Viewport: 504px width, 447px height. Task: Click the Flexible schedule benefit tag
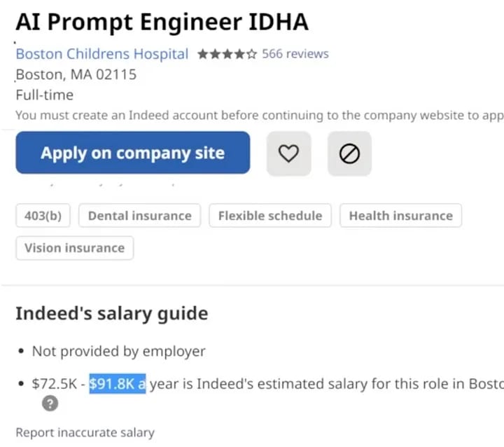pyautogui.click(x=270, y=216)
